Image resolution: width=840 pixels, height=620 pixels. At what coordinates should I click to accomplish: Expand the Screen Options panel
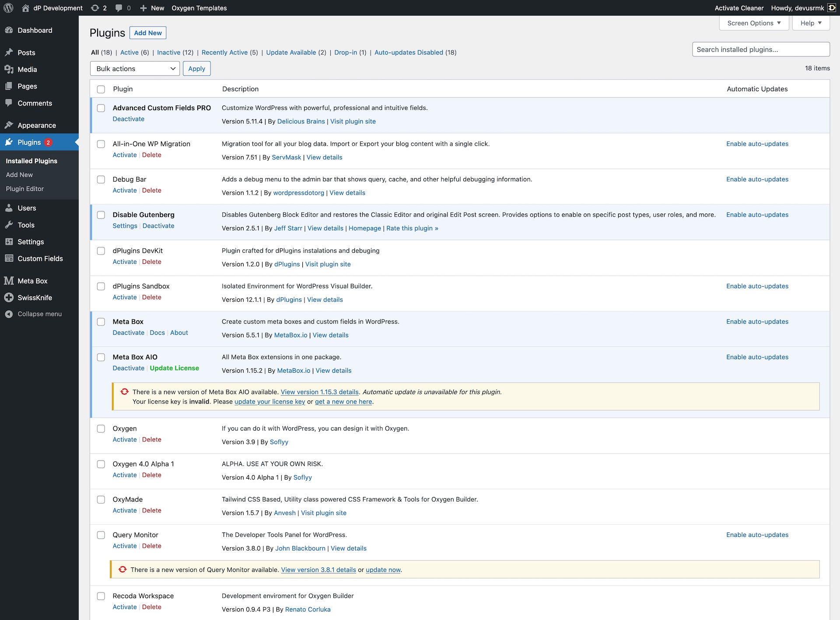[754, 23]
